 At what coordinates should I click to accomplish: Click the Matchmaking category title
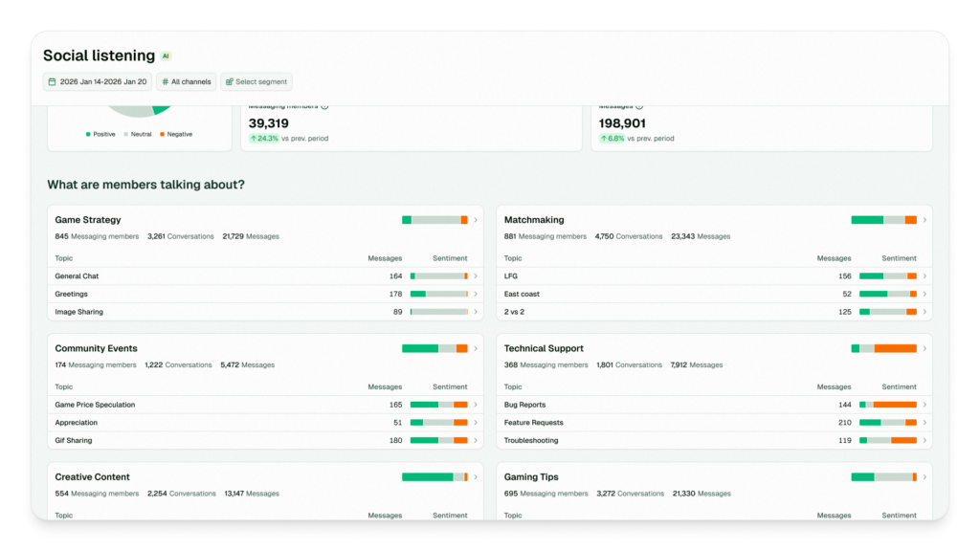pyautogui.click(x=534, y=220)
